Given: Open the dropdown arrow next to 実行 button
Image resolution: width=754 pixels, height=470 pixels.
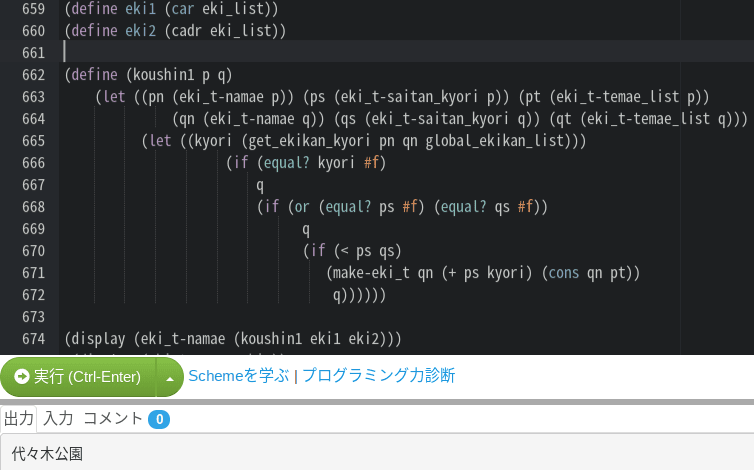Looking at the screenshot, I should [170, 378].
